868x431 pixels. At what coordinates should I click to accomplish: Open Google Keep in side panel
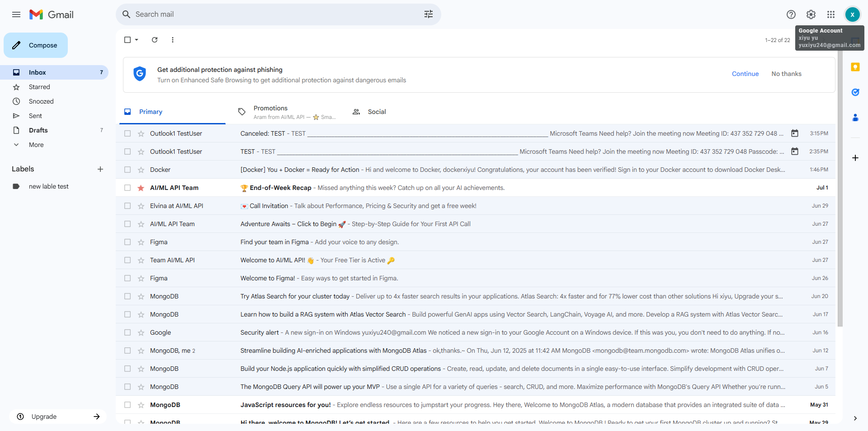tap(855, 67)
